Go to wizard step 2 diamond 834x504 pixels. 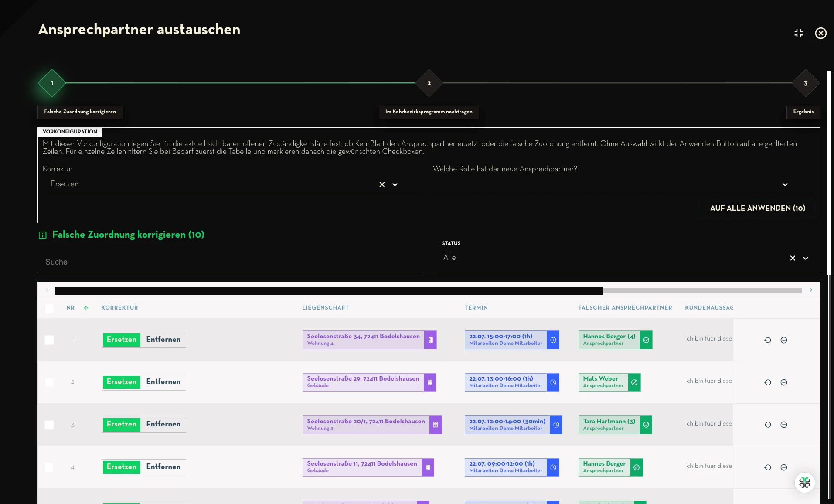[x=429, y=83]
